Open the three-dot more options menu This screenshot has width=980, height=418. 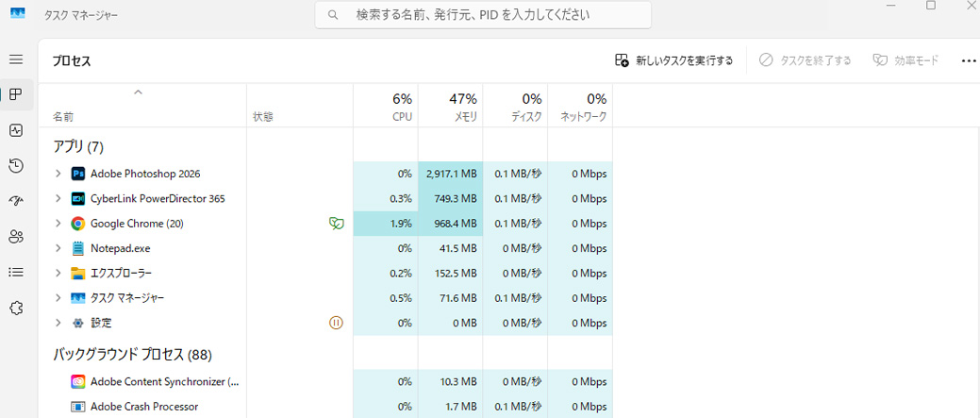[968, 60]
